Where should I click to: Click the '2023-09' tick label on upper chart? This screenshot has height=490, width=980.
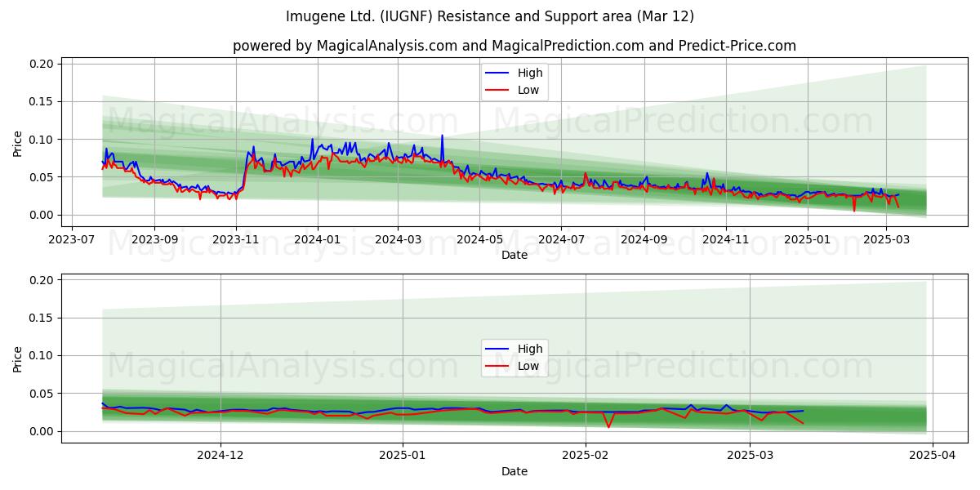click(154, 239)
